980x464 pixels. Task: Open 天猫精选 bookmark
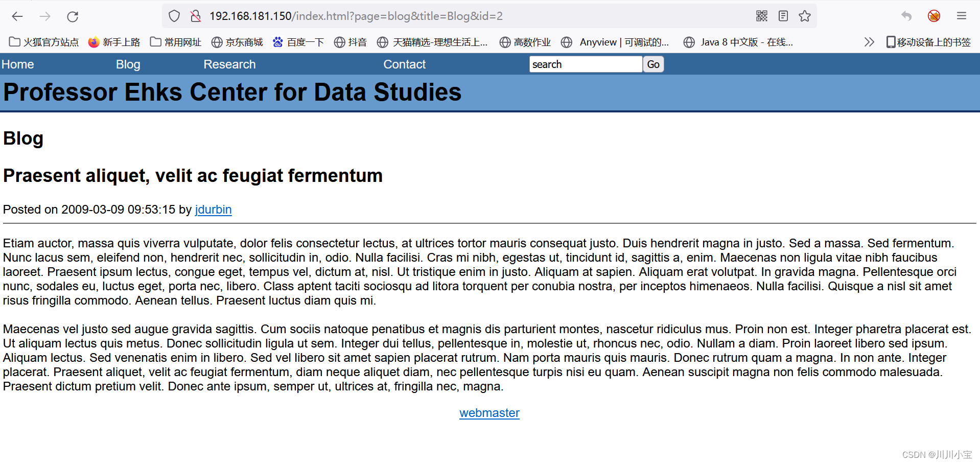(432, 42)
